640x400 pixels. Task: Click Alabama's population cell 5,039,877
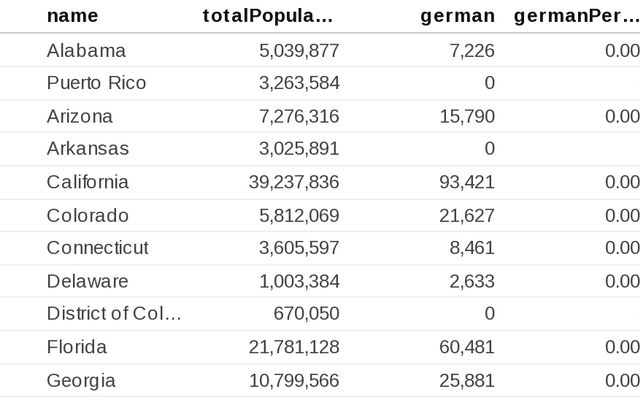pos(298,50)
